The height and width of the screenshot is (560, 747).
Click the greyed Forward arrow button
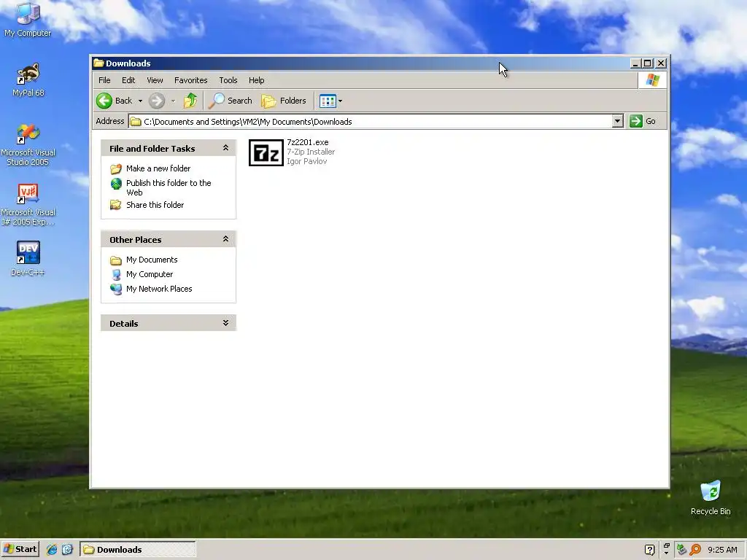[157, 101]
